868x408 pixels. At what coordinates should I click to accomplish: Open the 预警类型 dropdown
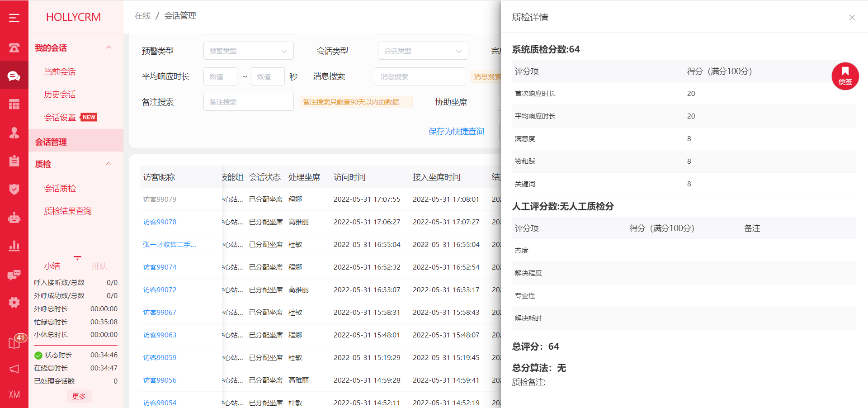click(248, 51)
